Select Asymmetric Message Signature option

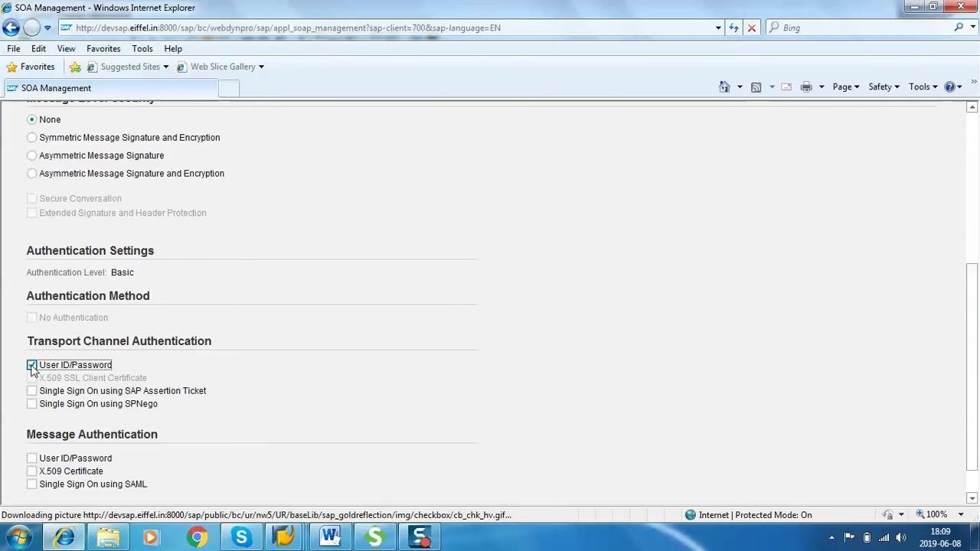[x=31, y=155]
